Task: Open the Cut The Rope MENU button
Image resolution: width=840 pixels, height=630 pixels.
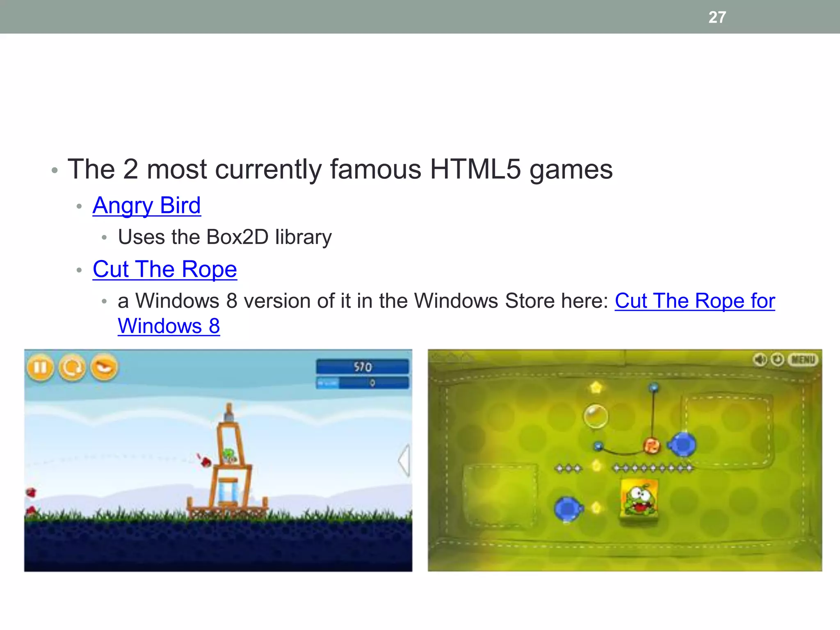Action: [803, 360]
